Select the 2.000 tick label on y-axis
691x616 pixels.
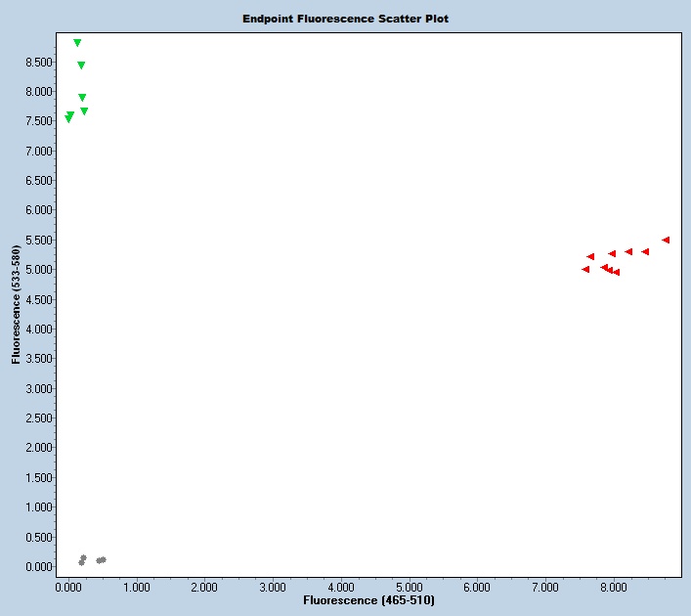point(38,448)
